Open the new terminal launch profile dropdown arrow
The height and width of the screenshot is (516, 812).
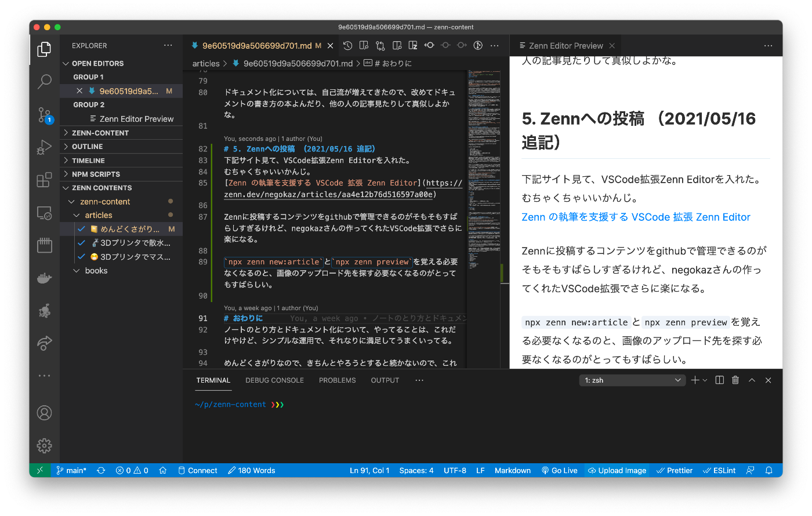[705, 380]
